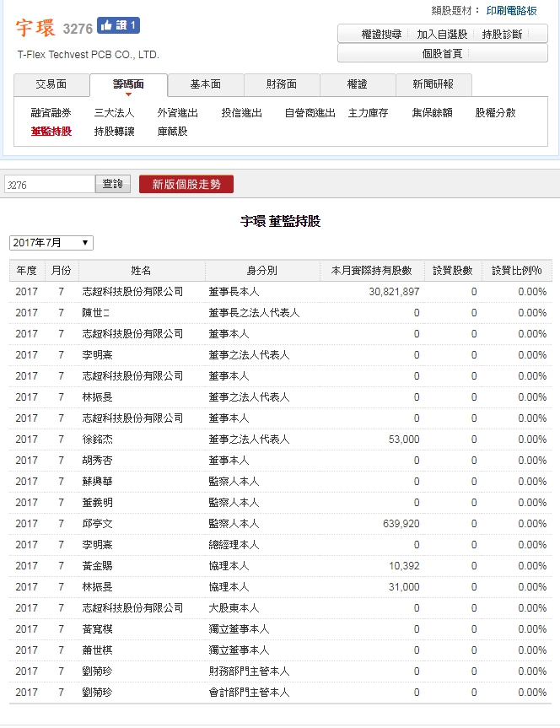Click the name 蘇興華

click(x=98, y=482)
